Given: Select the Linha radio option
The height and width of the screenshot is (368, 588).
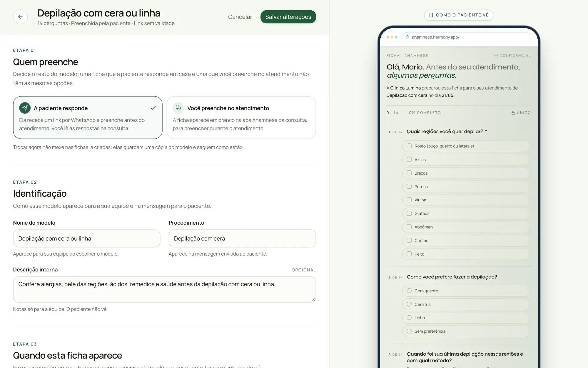Looking at the screenshot, I should point(409,318).
